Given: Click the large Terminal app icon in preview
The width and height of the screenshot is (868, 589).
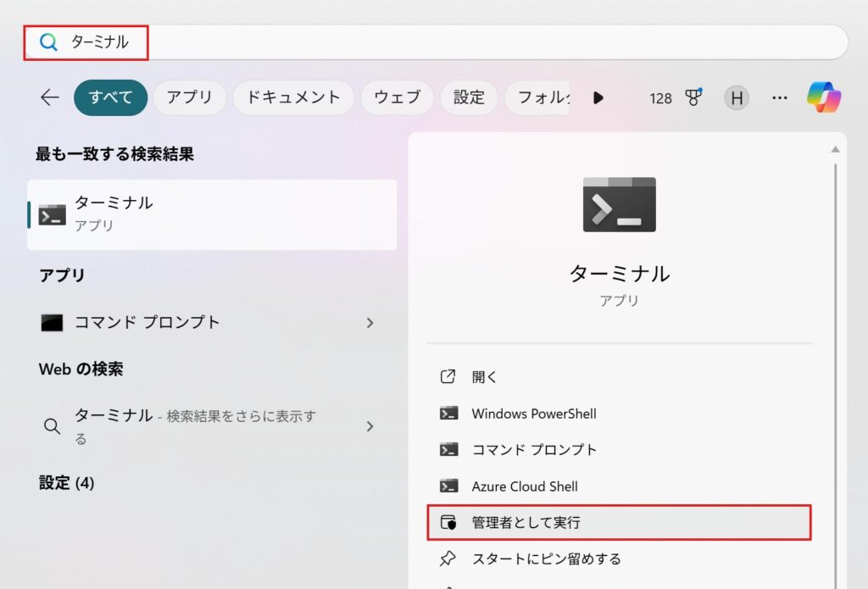Looking at the screenshot, I should [620, 205].
